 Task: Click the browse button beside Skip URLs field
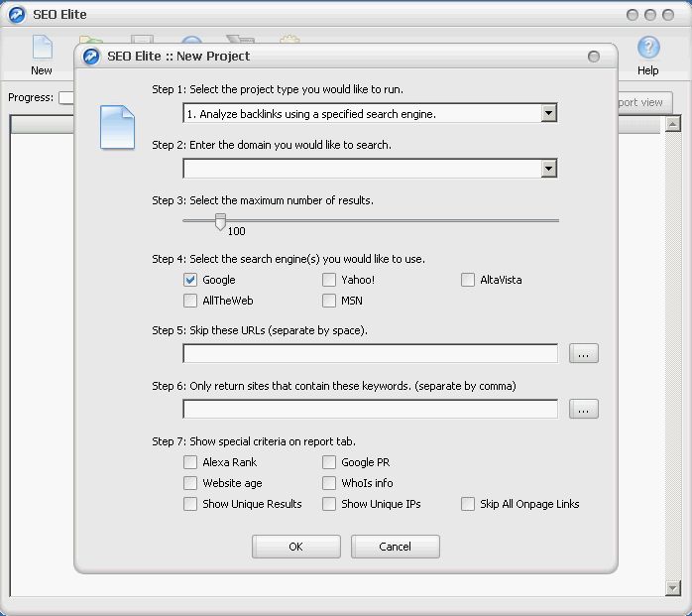click(583, 354)
